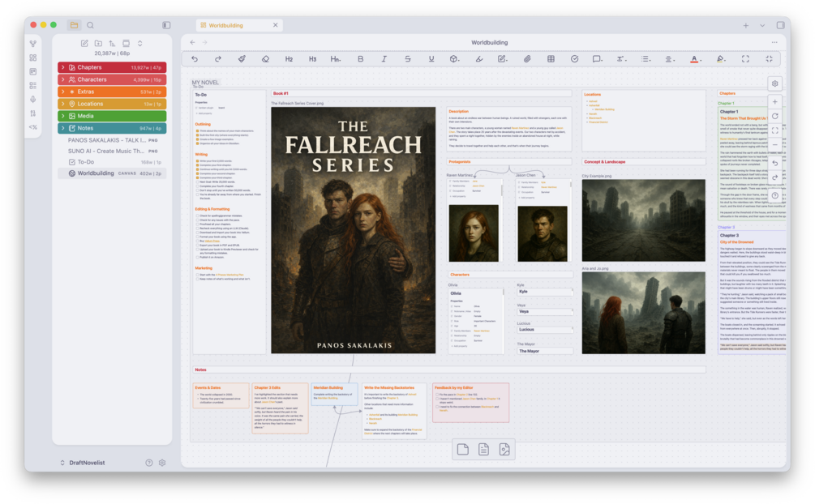The image size is (815, 504).
Task: Select the eraser clear-formatting tool
Action: (x=265, y=59)
